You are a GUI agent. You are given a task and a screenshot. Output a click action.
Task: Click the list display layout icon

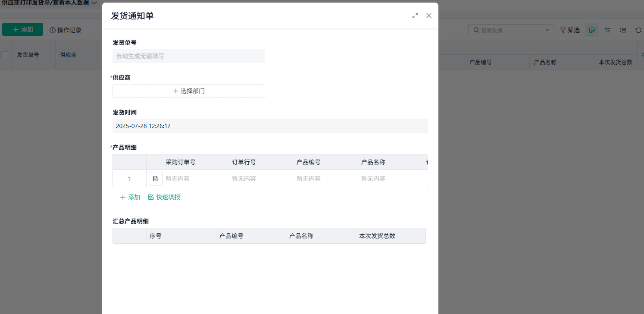click(622, 30)
